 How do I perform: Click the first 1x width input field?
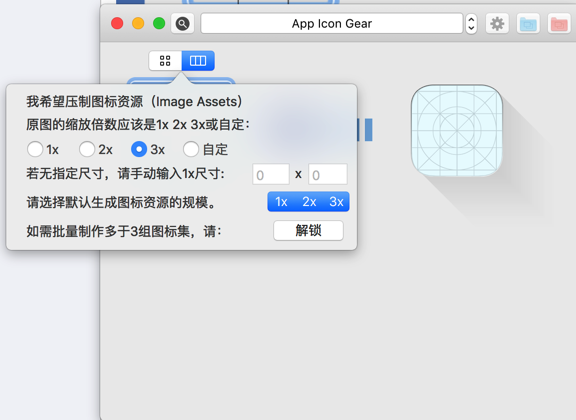point(271,174)
